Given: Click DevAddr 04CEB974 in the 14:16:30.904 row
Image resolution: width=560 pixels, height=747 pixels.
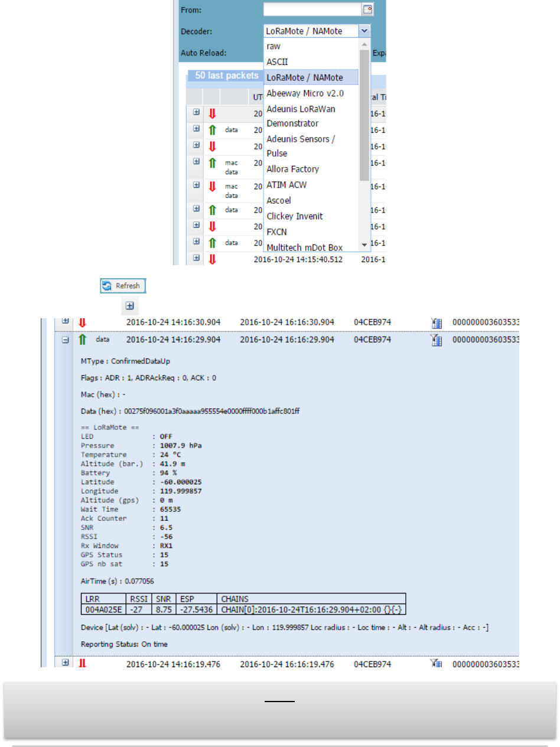Looking at the screenshot, I should point(372,322).
